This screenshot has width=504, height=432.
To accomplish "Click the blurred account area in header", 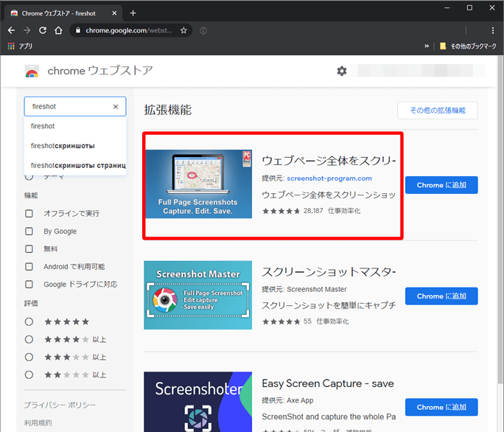I will click(x=418, y=71).
